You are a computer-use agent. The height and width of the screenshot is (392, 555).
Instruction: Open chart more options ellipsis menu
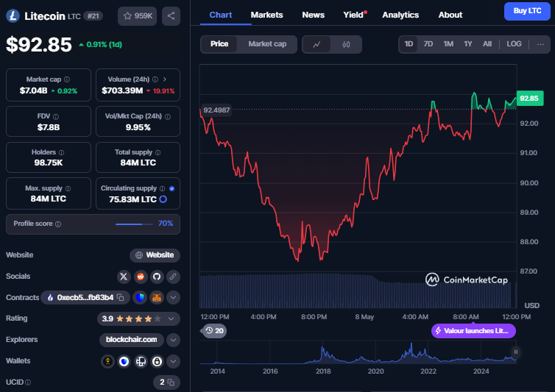[x=540, y=44]
